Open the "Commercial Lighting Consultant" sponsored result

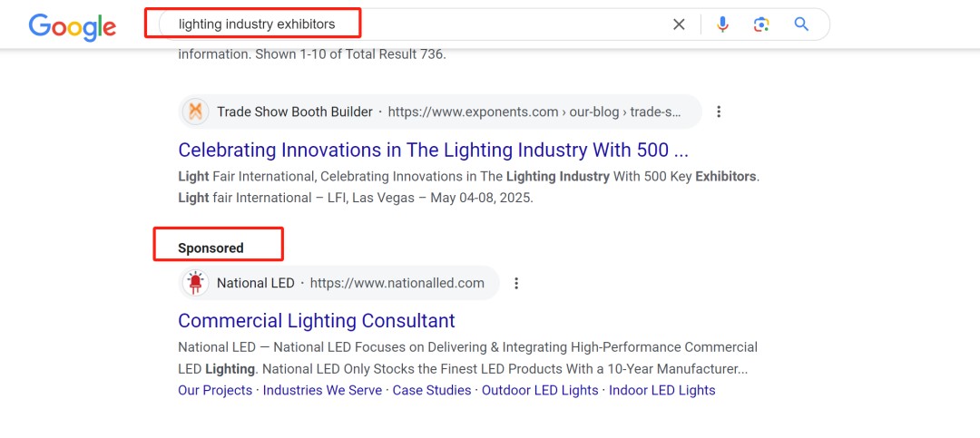(317, 320)
